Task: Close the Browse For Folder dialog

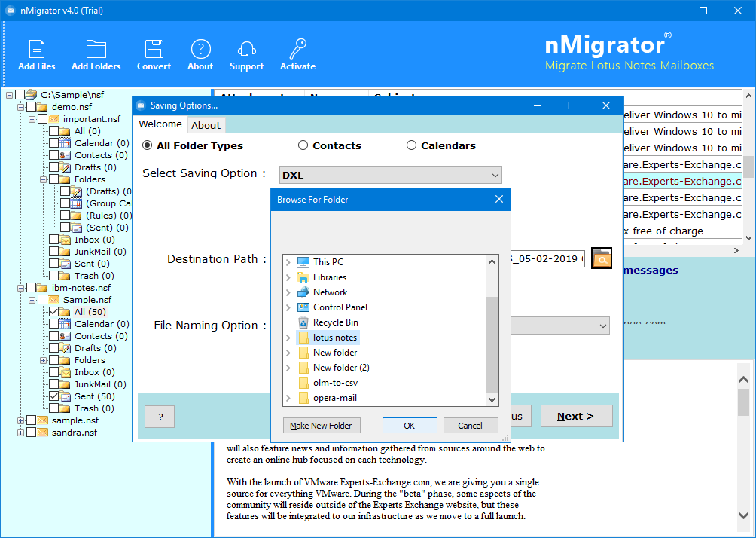Action: click(499, 199)
